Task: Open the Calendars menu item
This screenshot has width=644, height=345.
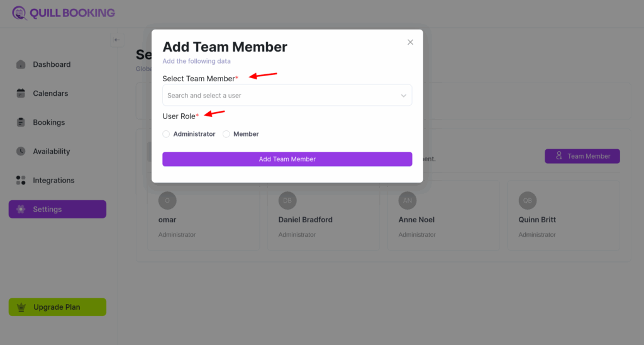Action: point(50,93)
